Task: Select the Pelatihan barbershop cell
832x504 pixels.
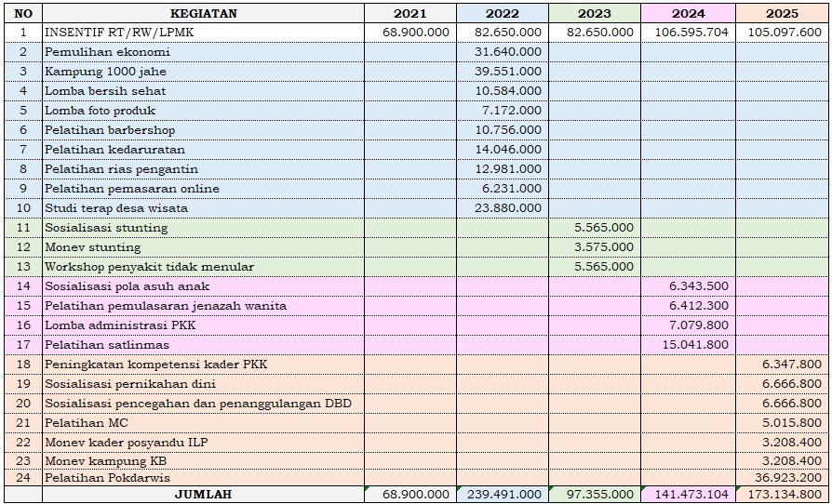Action: pyautogui.click(x=203, y=130)
